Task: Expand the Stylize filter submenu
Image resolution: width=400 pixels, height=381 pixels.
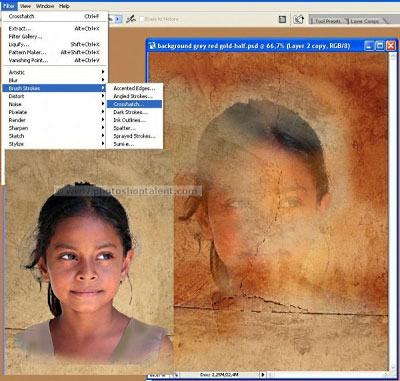Action: click(55, 144)
